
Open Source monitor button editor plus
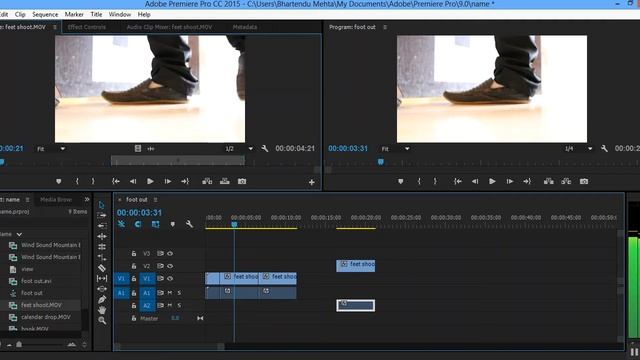click(312, 182)
